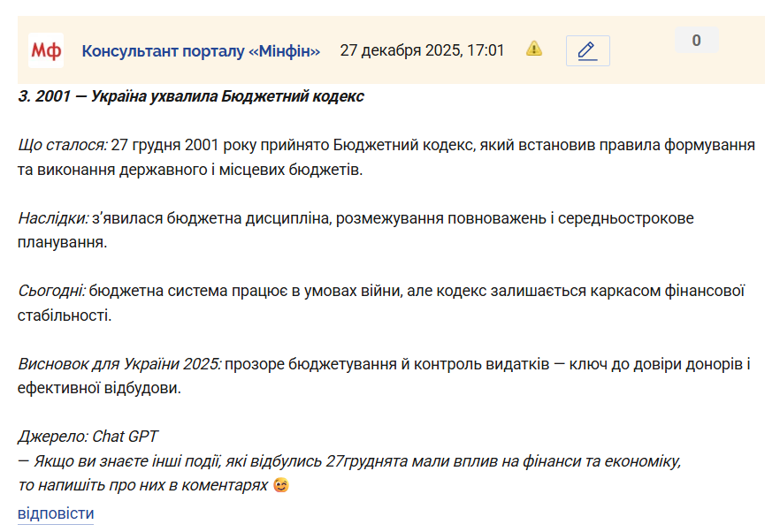
Task: Click the відповісти reply link
Action: tap(56, 513)
